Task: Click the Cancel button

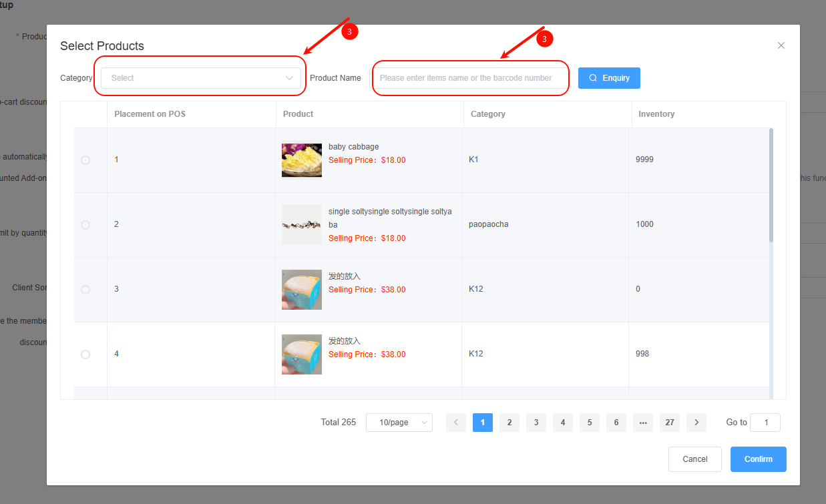Action: click(x=695, y=459)
